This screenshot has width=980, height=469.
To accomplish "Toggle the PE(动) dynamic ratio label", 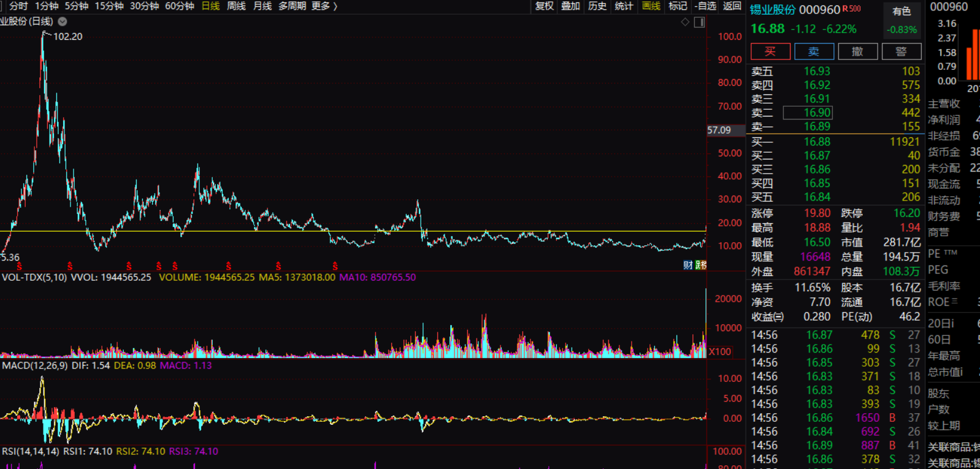I will [857, 317].
